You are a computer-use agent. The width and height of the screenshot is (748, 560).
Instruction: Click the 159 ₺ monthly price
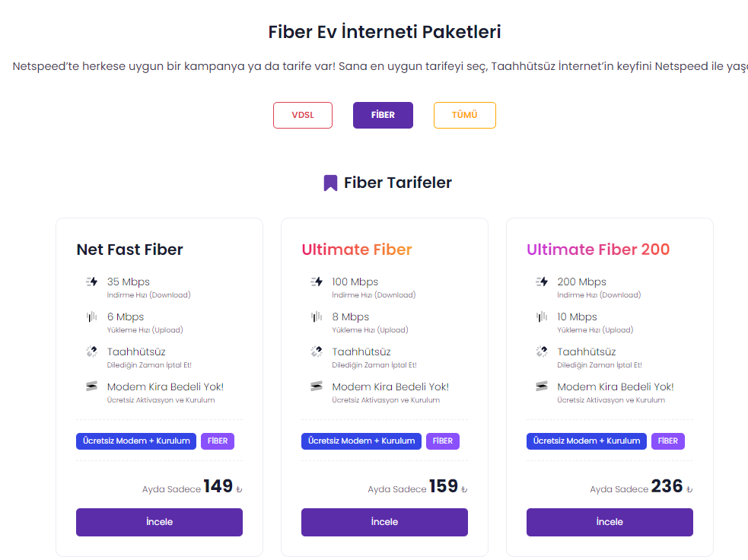point(444,487)
